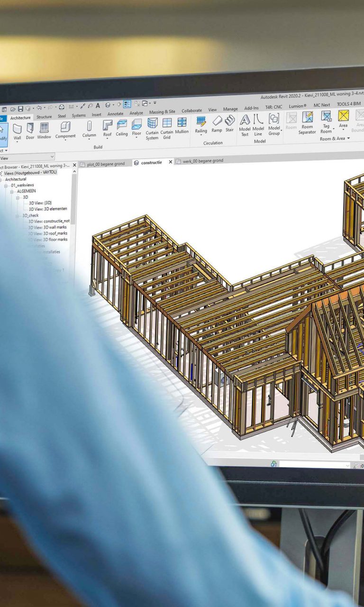
Task: Open the Collaborate ribbon tab
Action: [x=191, y=110]
